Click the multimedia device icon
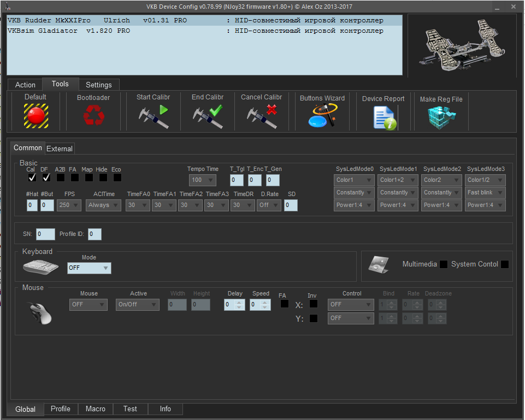Viewport: 525px width, 420px height. pos(379,265)
